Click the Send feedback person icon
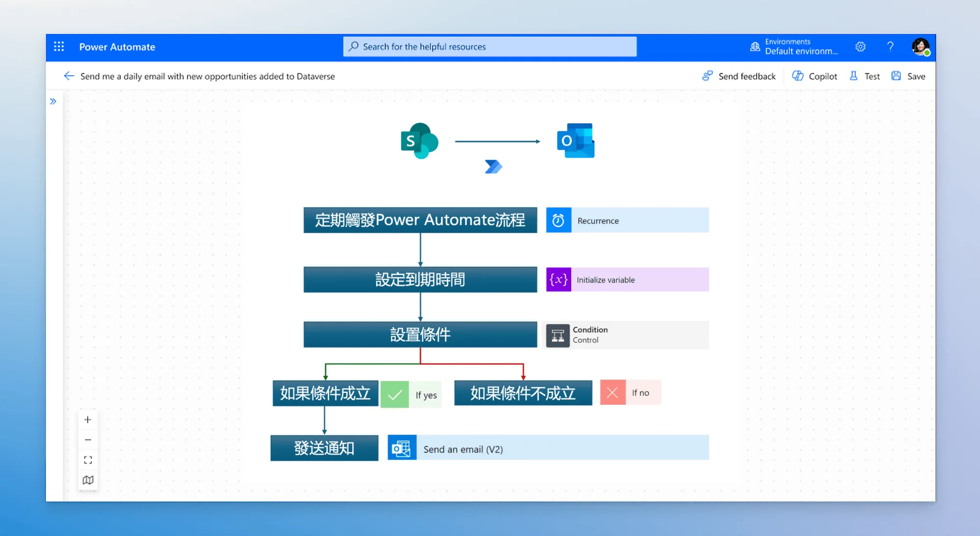Image resolution: width=980 pixels, height=536 pixels. [x=707, y=76]
